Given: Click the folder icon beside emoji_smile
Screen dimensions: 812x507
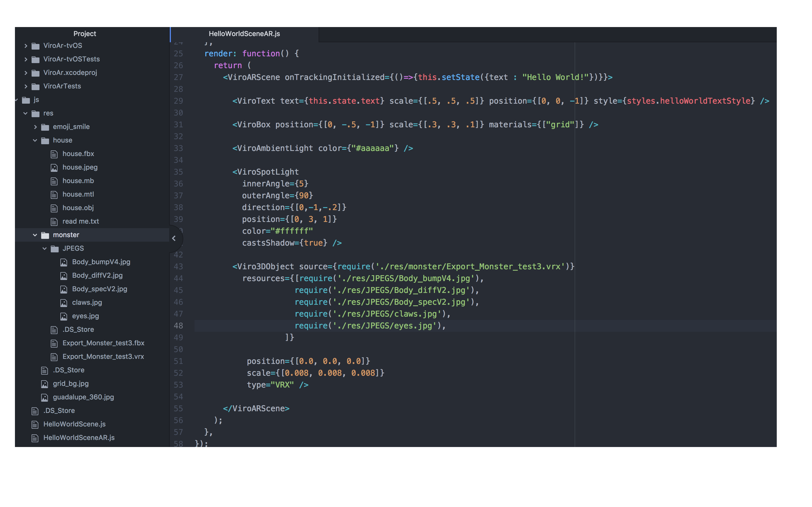Looking at the screenshot, I should [x=45, y=127].
